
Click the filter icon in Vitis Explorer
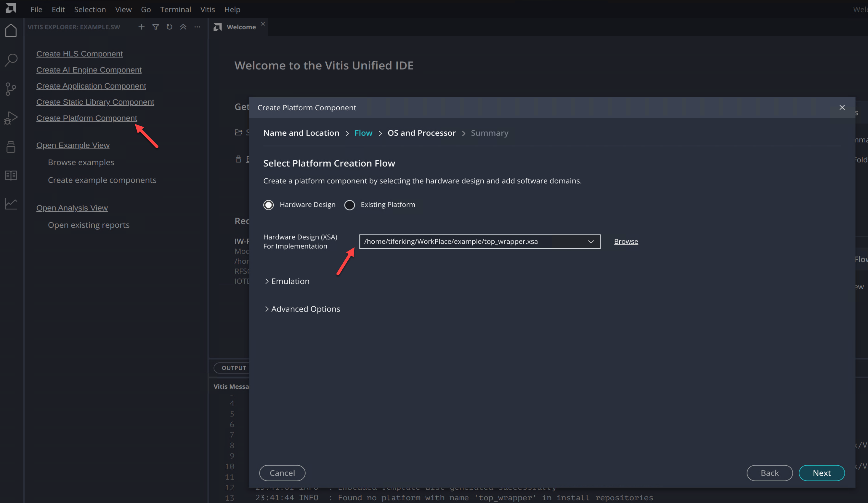[x=155, y=27]
